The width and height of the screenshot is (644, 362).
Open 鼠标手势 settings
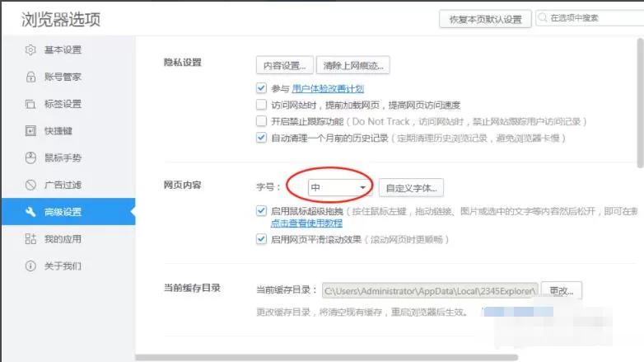click(68, 158)
